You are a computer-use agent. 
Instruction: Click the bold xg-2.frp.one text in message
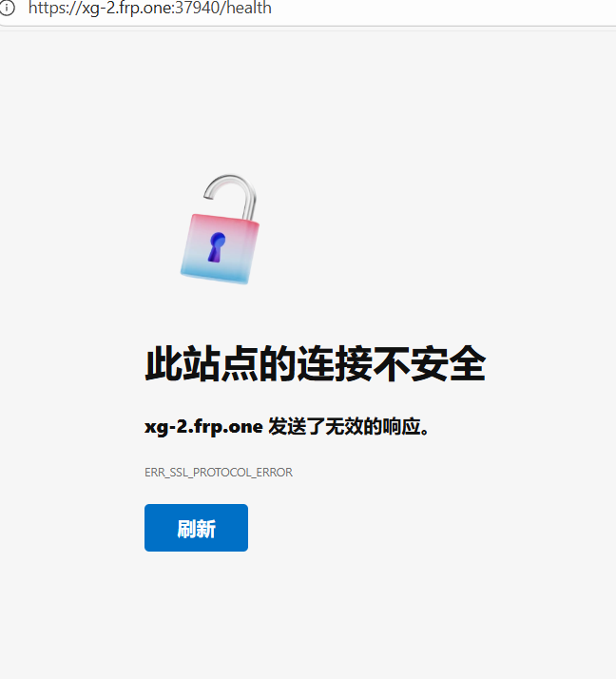click(203, 427)
